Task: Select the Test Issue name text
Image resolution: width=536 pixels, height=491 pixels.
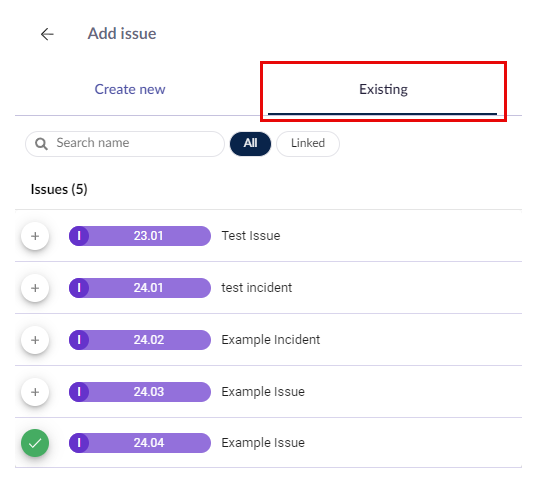Action: point(251,236)
